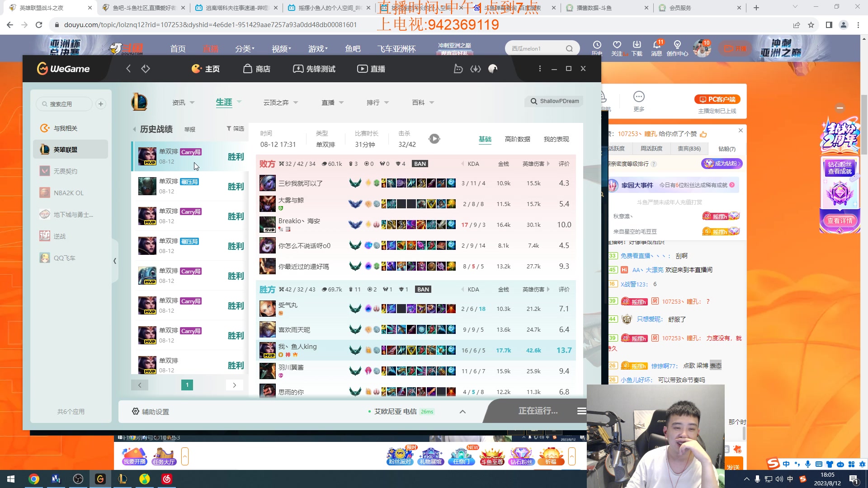Switch to 我的表现 tab

556,139
